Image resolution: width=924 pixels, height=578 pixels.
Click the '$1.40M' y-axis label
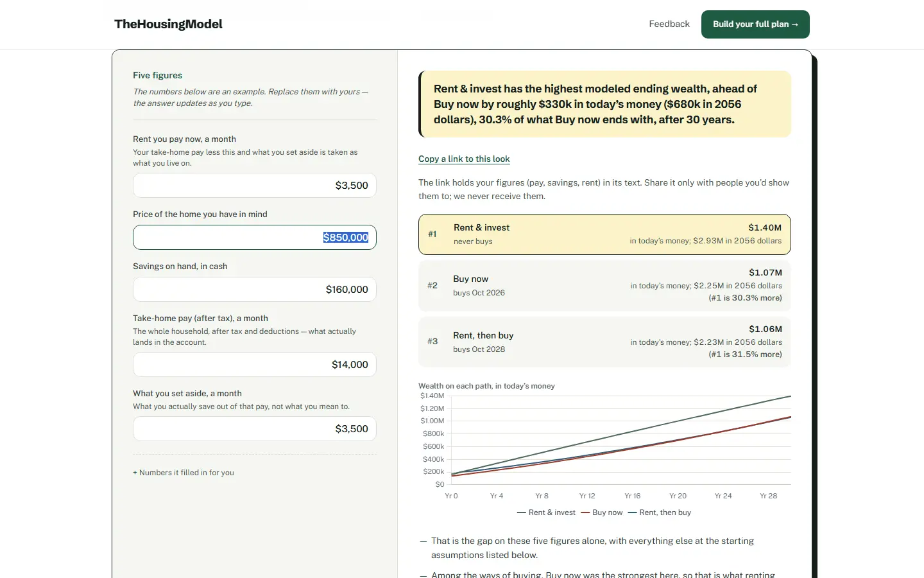[432, 396]
